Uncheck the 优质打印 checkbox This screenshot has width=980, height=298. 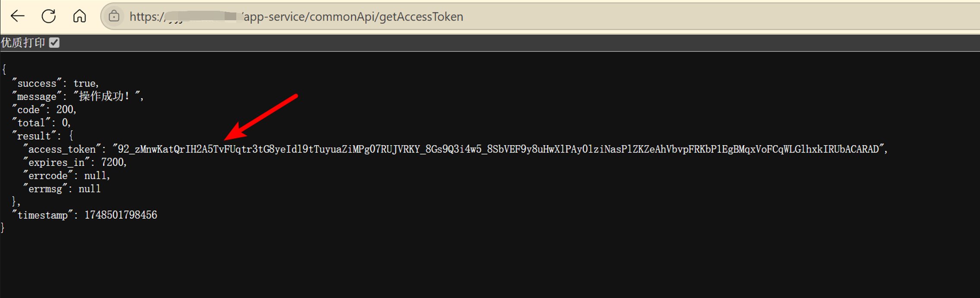[54, 43]
